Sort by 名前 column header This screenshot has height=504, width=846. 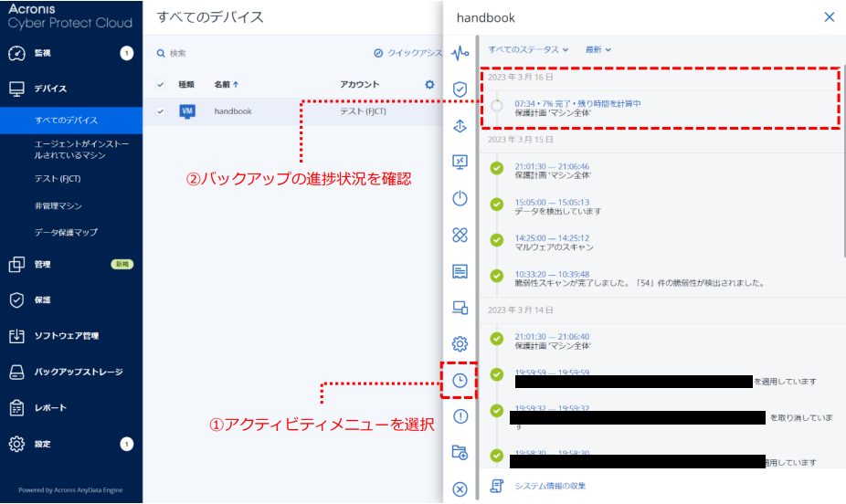click(x=226, y=85)
